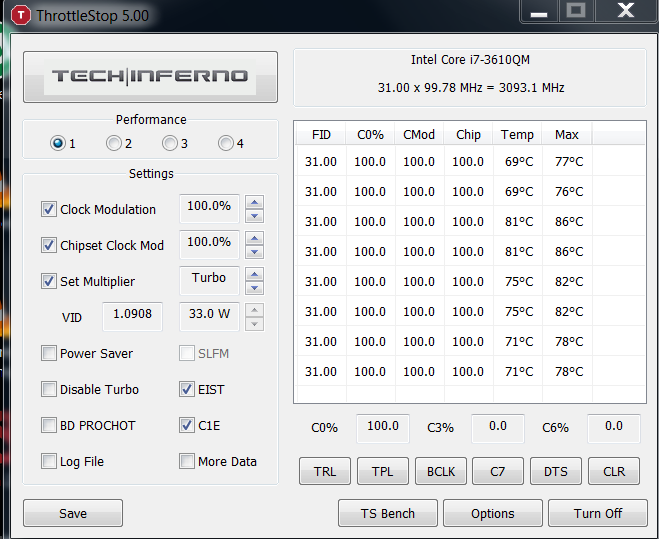Increase Chipset Clock Mod with up arrow

(254, 238)
